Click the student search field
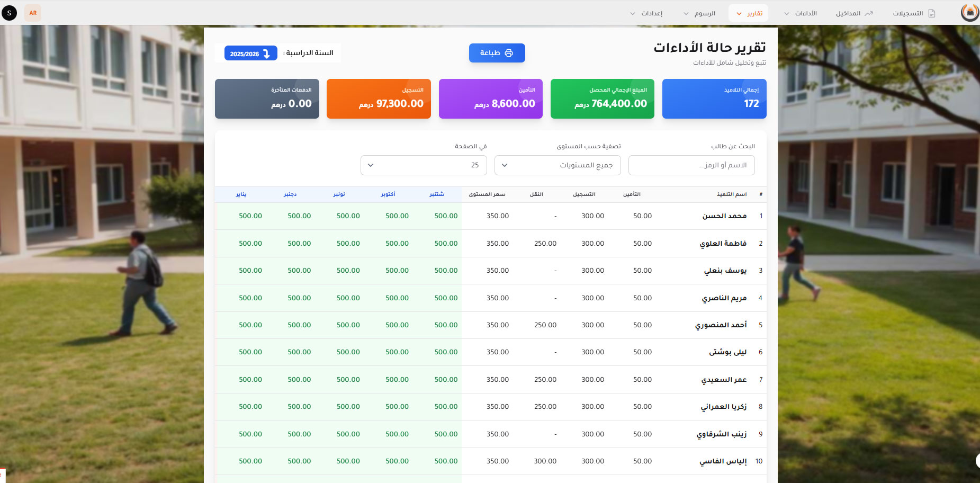 (691, 165)
